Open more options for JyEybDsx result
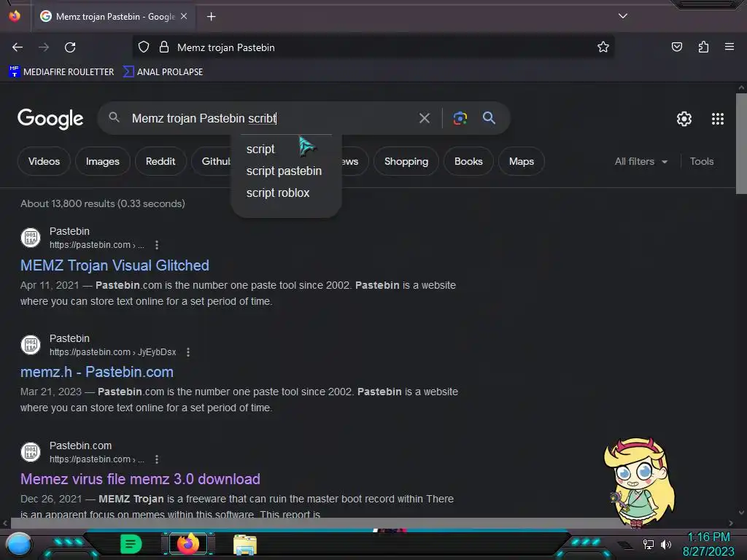 [188, 352]
